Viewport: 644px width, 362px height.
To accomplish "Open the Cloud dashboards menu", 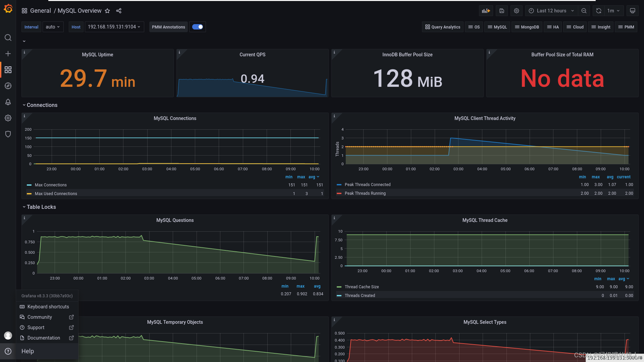I will click(x=575, y=27).
